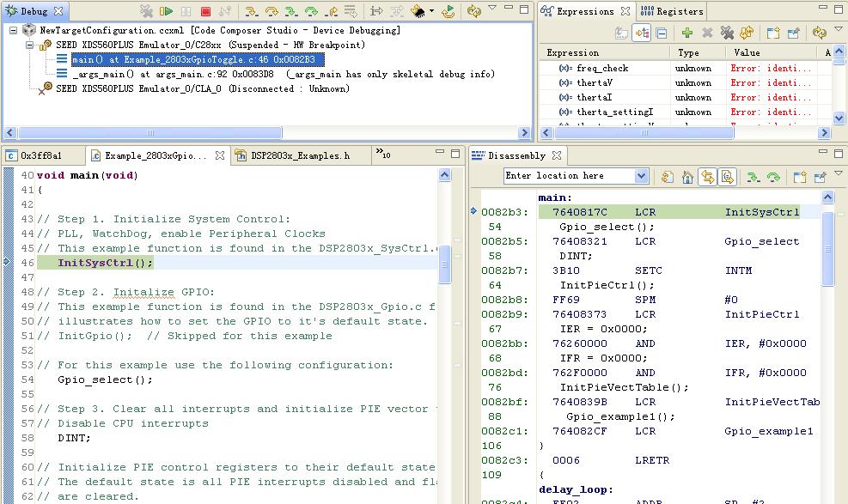Toggle Instruction Stepping Mode icon
Viewport: 848px width, 504px height.
point(376,11)
